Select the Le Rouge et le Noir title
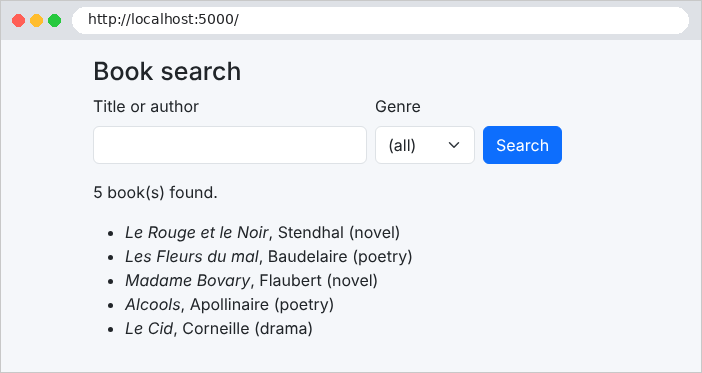Screen dimensions: 702x373 click(197, 232)
